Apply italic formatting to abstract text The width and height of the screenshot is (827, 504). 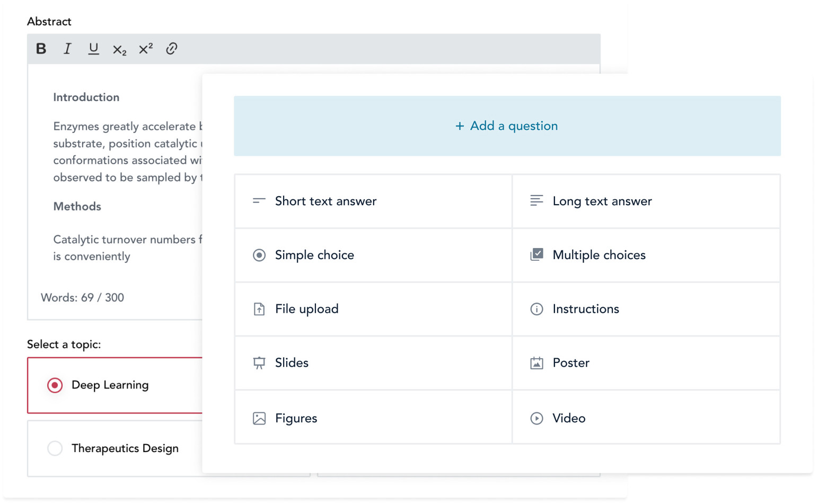[67, 49]
